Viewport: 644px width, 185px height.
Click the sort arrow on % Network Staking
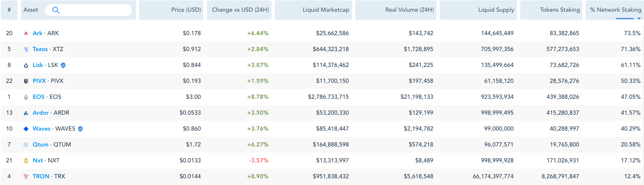[x=639, y=18]
